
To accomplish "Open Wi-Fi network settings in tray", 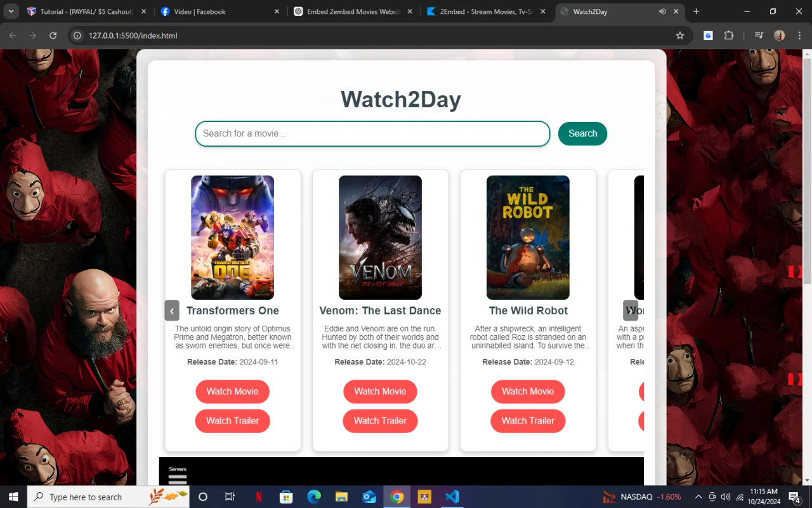I will coord(740,497).
